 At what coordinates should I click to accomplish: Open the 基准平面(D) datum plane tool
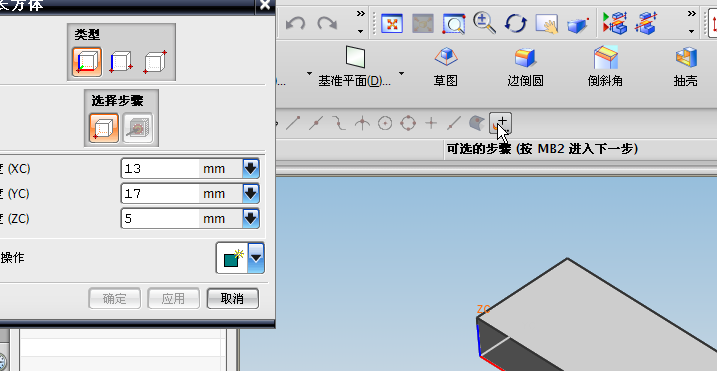pos(355,66)
